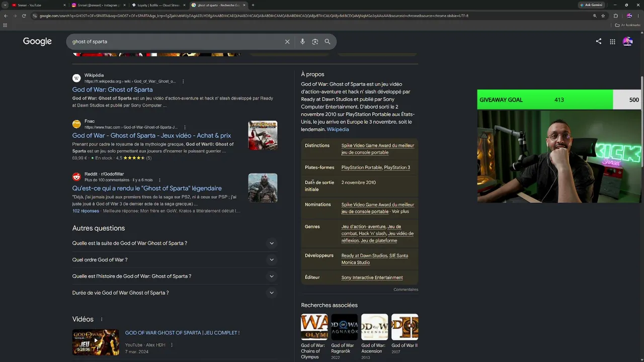644x362 pixels.
Task: Open the Hack 'n' slash genre link
Action: [x=372, y=234]
